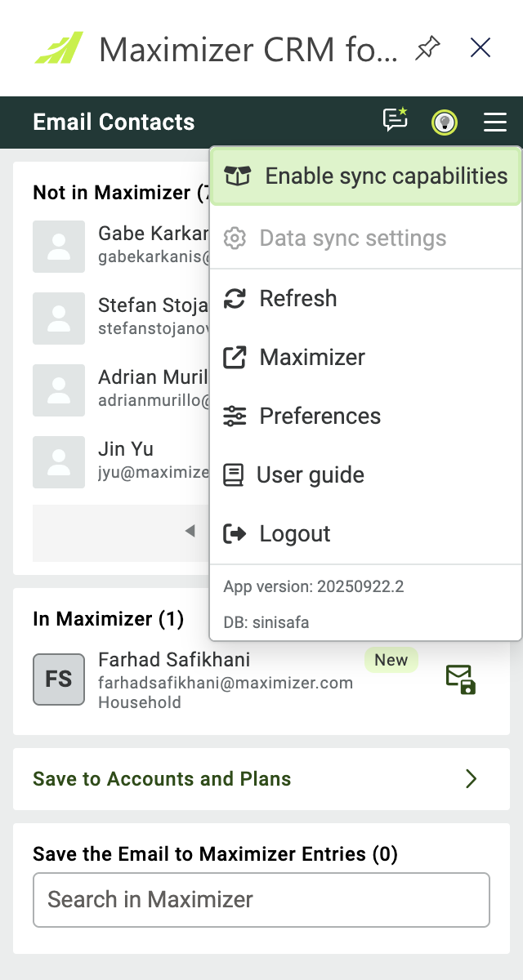Click the save email icon beside Farhad Safikhani
The width and height of the screenshot is (523, 980).
(461, 679)
